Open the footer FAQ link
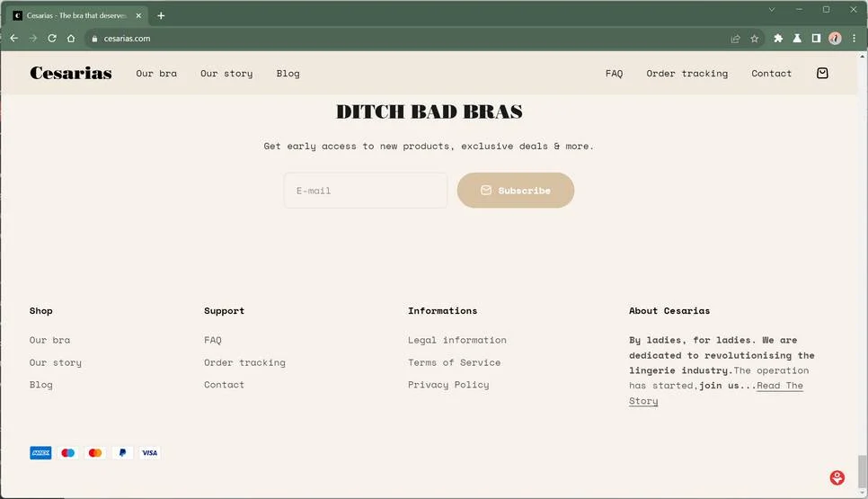 pos(213,340)
